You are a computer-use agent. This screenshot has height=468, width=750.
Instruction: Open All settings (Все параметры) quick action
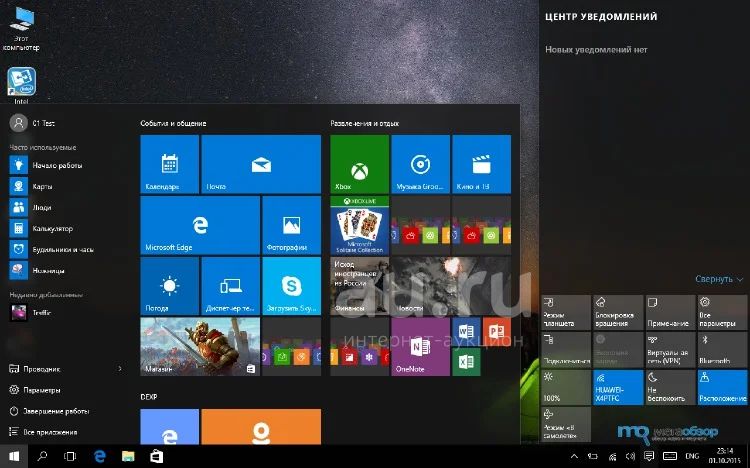722,312
